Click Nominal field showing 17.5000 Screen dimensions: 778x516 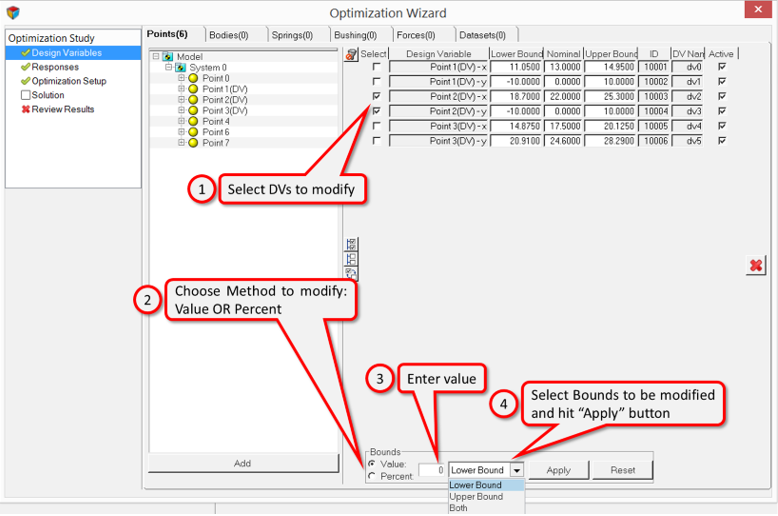click(563, 126)
